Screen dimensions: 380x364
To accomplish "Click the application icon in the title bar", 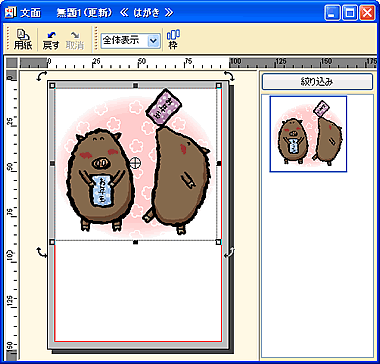I will coord(9,12).
